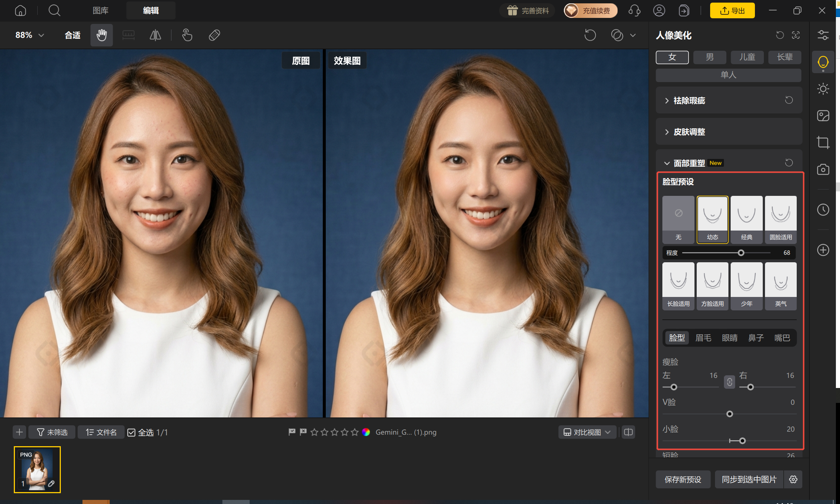Viewport: 840px width, 504px height.
Task: Open the 对比视图 dropdown
Action: (x=587, y=432)
